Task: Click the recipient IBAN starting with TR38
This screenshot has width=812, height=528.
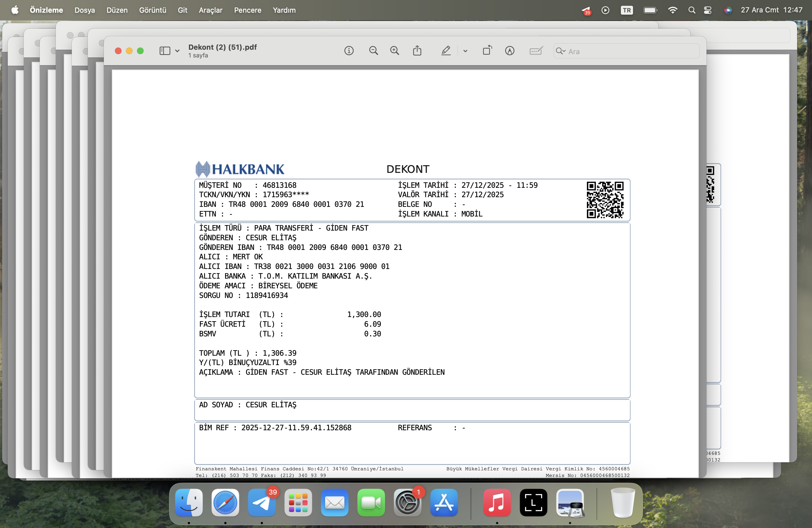Action: point(322,266)
